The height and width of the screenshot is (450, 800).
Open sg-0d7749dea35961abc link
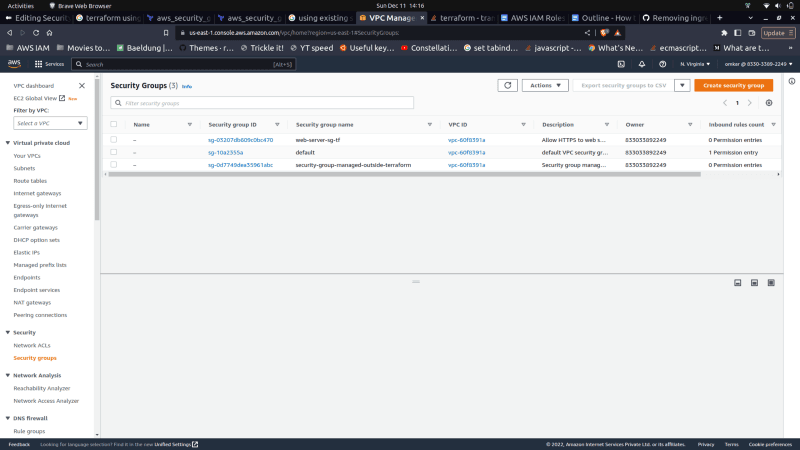pyautogui.click(x=240, y=165)
